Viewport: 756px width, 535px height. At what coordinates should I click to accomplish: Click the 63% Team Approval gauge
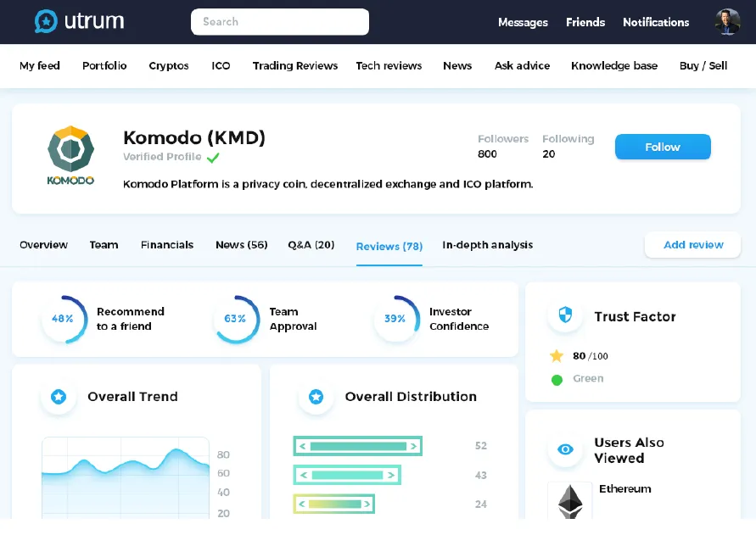pos(236,319)
